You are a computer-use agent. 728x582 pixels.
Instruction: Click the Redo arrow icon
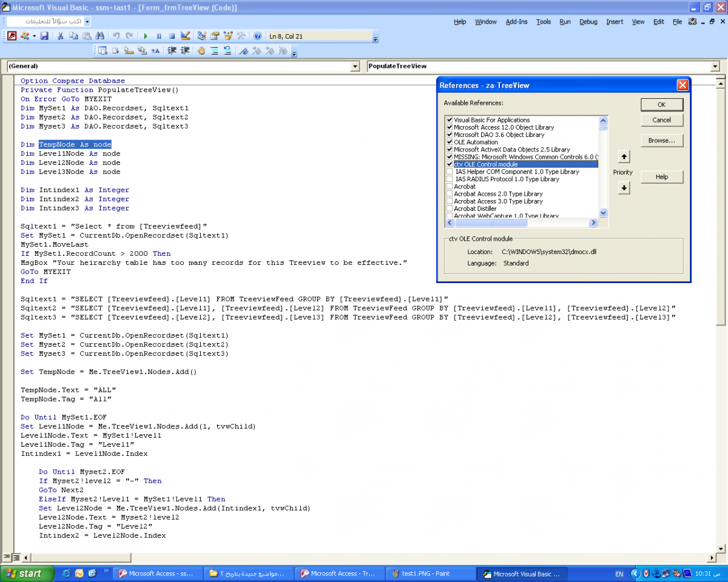(x=129, y=36)
